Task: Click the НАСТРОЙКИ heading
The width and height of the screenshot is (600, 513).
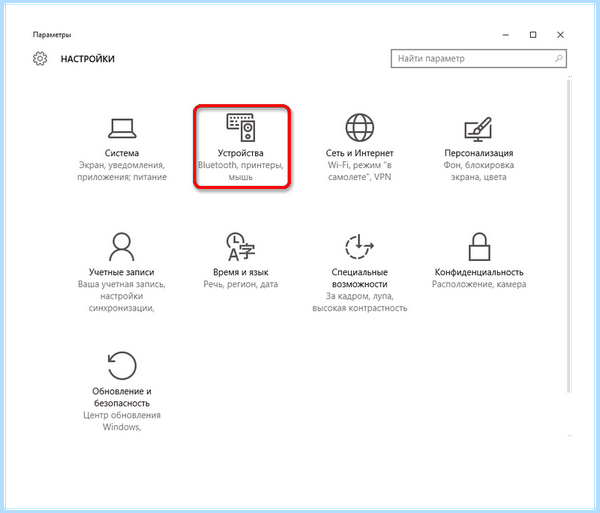Action: click(x=88, y=59)
